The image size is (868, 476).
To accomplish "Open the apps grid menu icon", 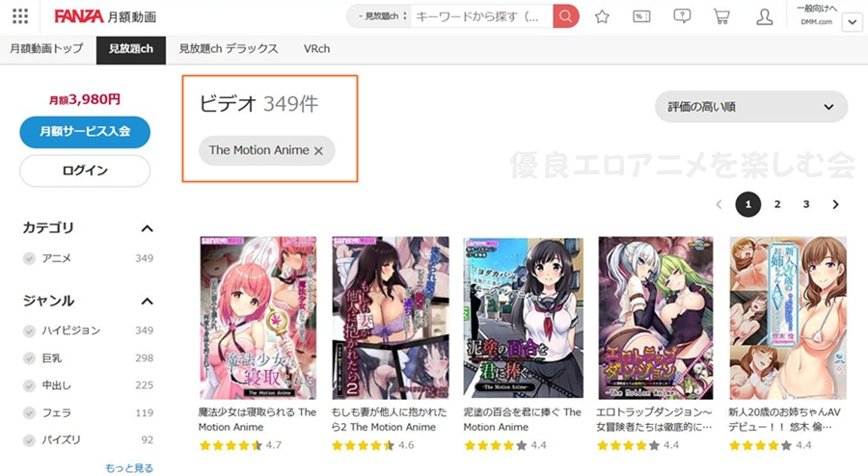I will 20,16.
